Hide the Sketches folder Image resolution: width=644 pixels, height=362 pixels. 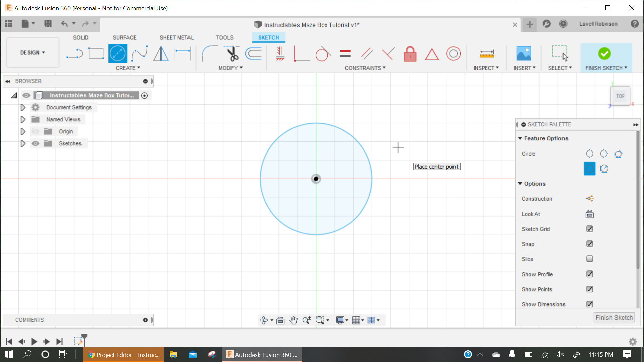35,143
